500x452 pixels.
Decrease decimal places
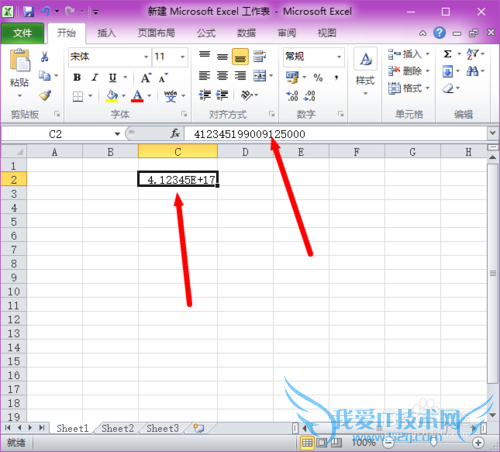pos(310,96)
